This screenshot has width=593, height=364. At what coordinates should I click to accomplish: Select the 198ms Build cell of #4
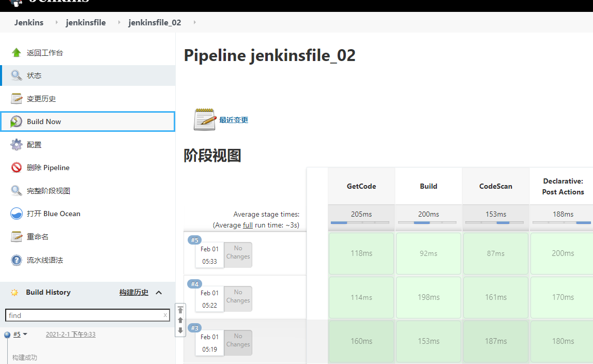[x=429, y=297]
